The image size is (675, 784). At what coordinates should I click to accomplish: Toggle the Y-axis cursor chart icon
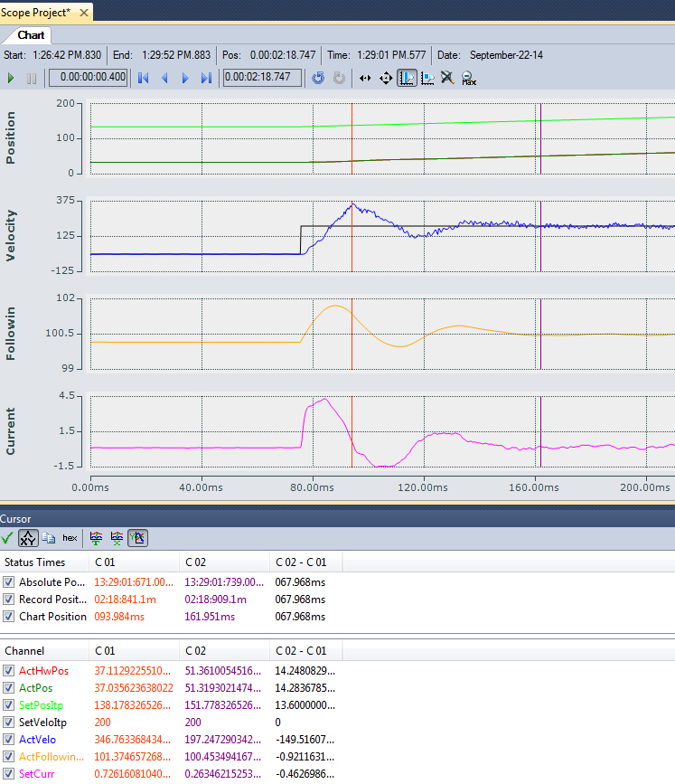point(137,538)
